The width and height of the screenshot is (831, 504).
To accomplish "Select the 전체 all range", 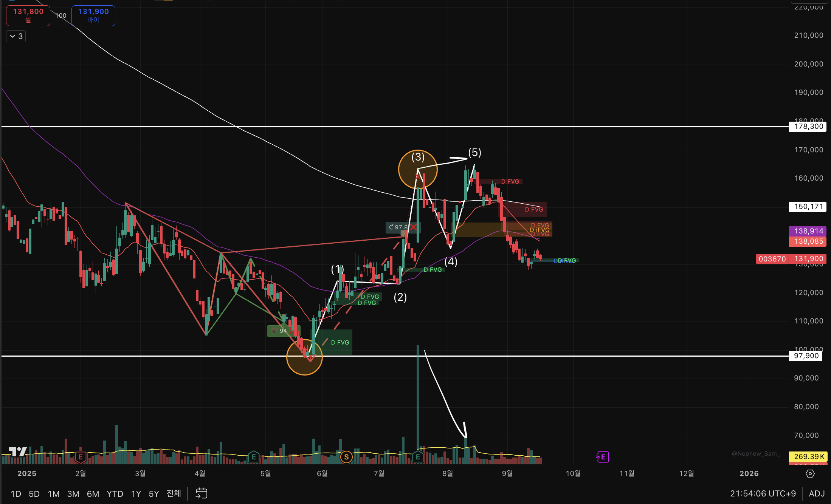I will 174,493.
